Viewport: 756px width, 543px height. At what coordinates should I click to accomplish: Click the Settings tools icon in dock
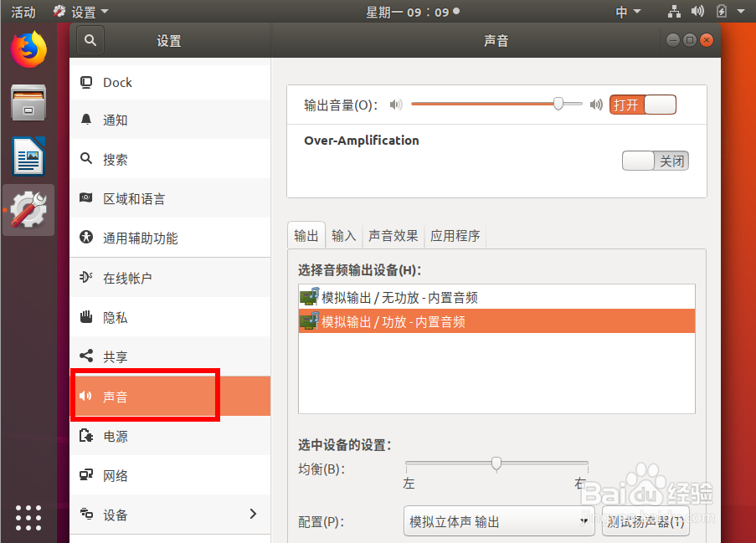click(28, 210)
